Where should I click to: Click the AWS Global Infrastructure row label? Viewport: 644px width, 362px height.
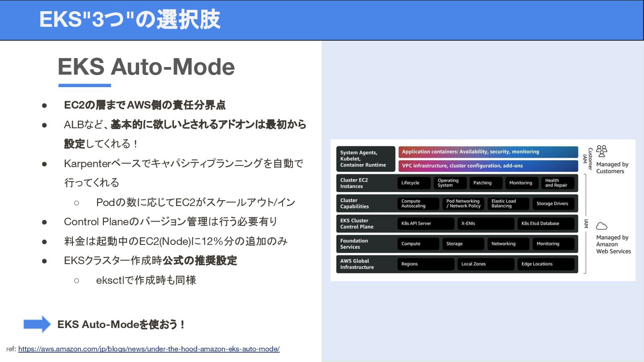pos(357,264)
